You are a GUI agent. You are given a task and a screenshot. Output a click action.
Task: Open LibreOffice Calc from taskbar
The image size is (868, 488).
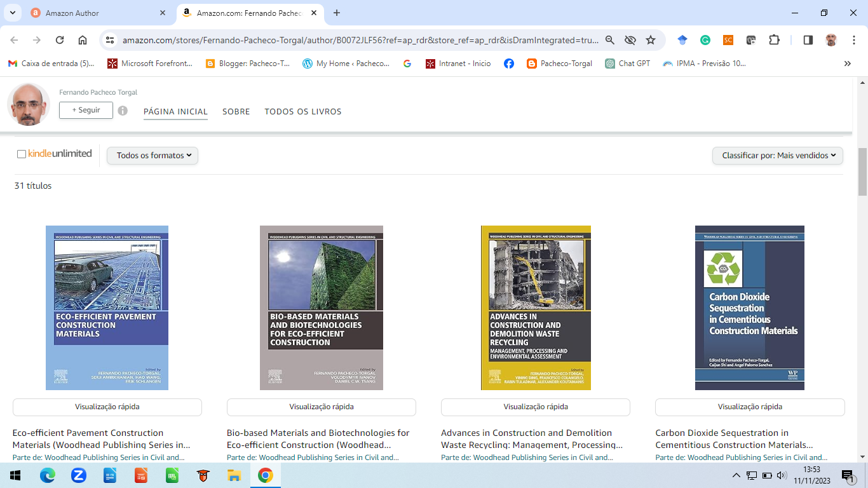(172, 475)
